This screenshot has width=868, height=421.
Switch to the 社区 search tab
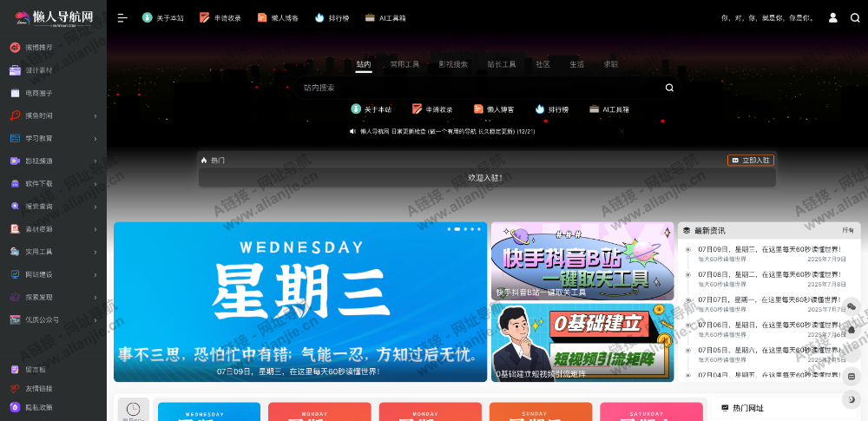tap(543, 64)
